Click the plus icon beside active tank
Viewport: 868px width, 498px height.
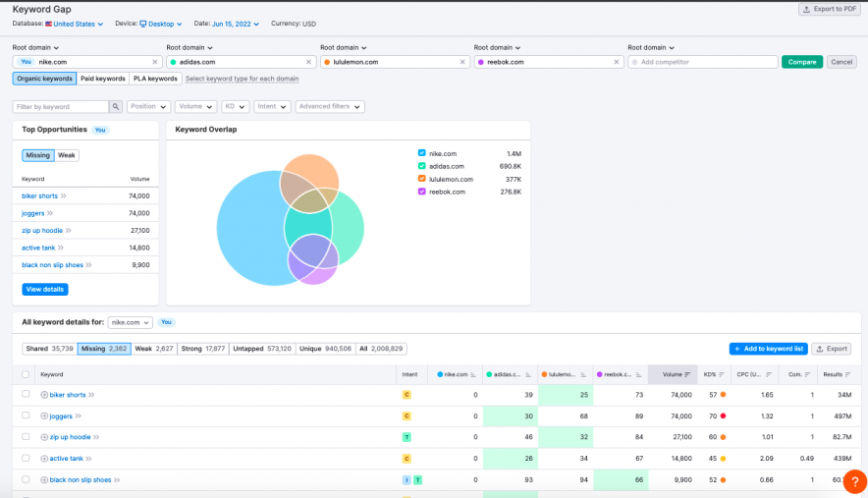tap(44, 458)
